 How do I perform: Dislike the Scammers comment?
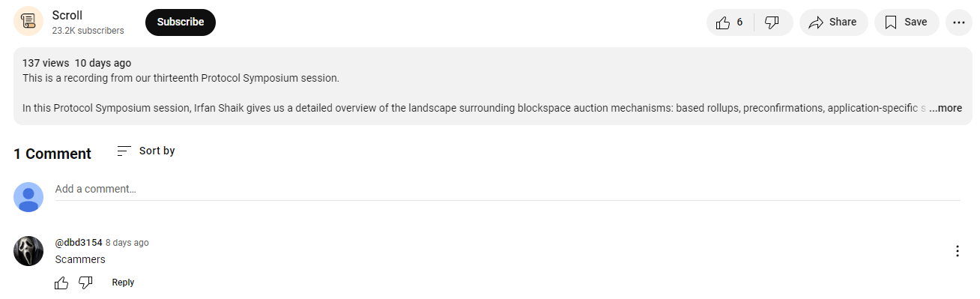coord(85,283)
